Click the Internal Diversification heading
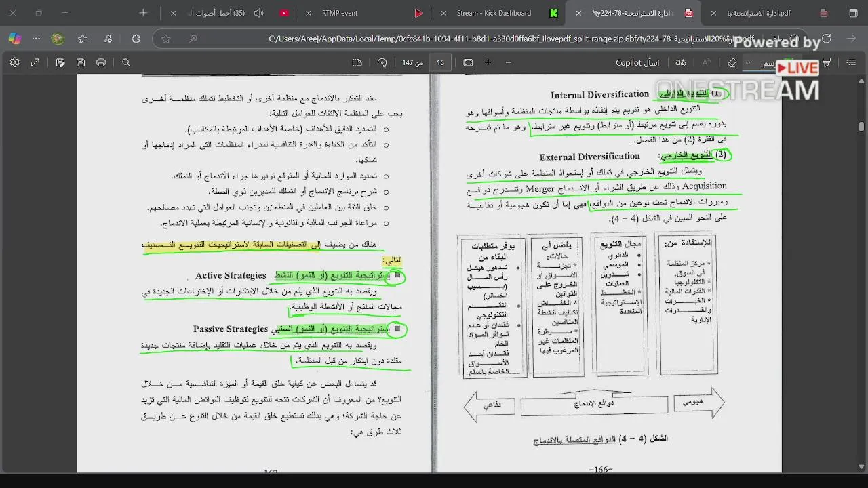The width and height of the screenshot is (868, 488). point(599,95)
